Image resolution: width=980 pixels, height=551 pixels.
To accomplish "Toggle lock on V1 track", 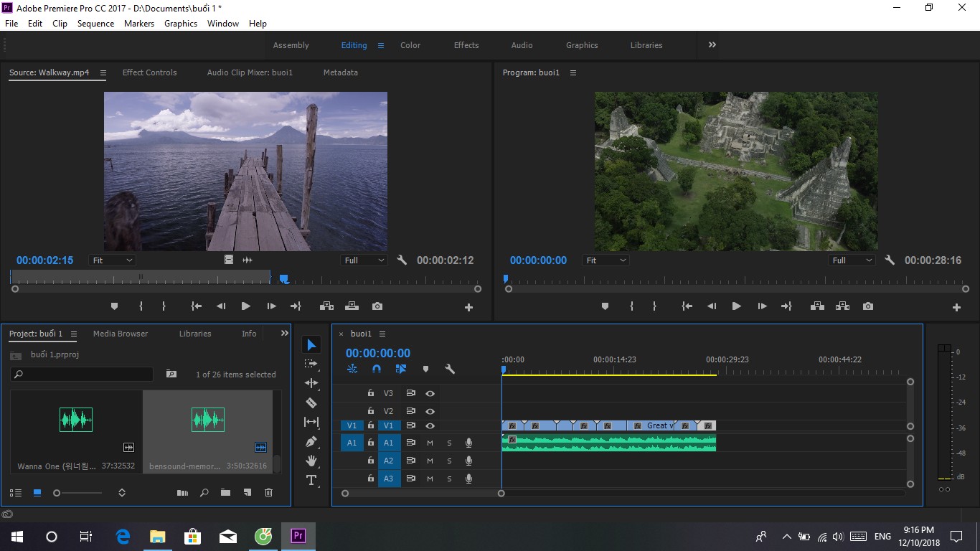I will click(x=371, y=425).
